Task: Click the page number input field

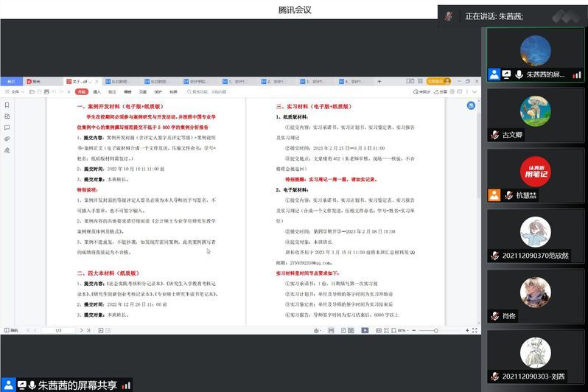Action: 59,331
